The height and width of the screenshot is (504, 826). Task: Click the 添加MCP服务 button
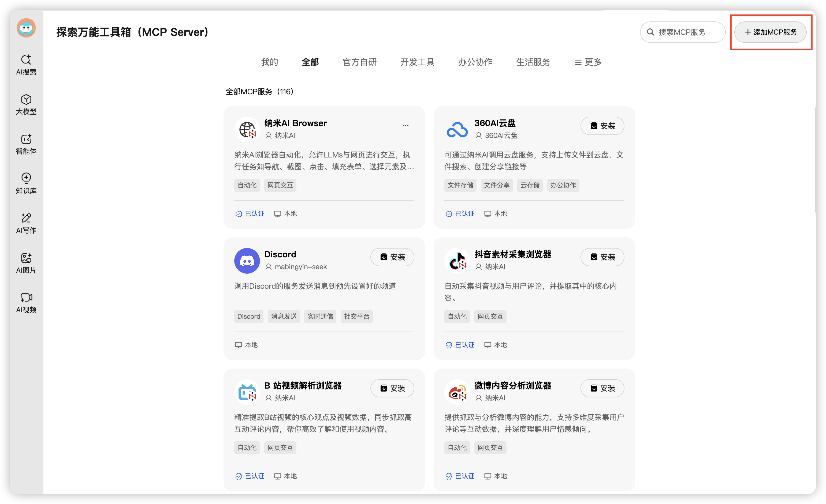[x=770, y=32]
